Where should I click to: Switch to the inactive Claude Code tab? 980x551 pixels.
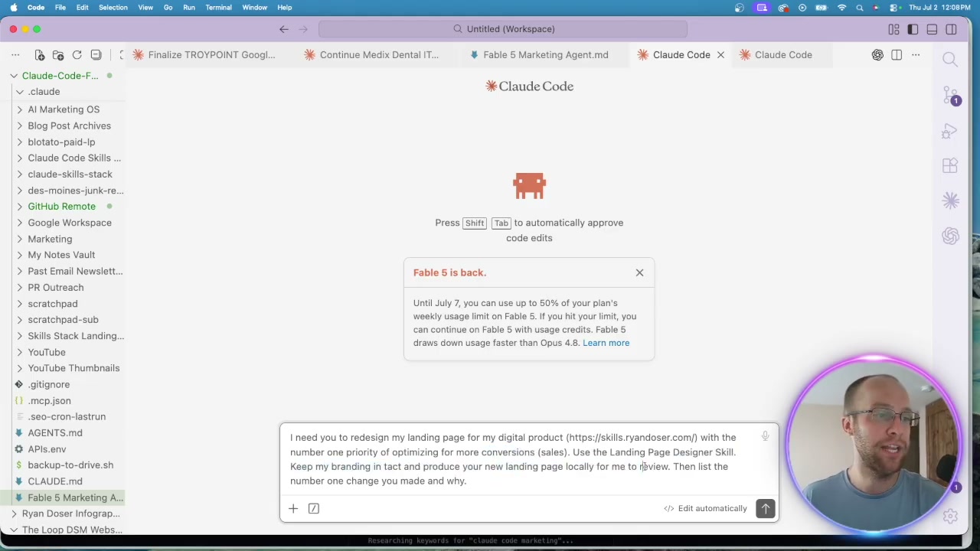point(783,55)
